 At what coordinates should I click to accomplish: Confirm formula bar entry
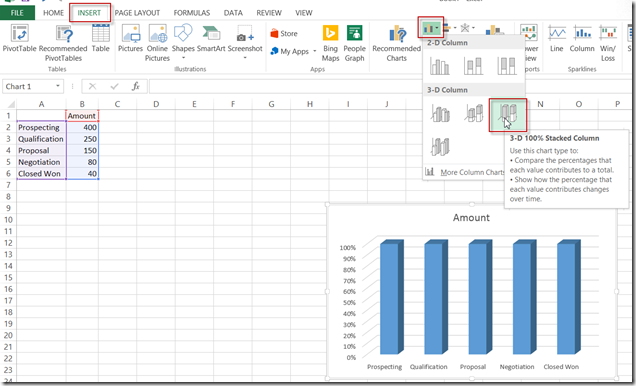click(114, 86)
